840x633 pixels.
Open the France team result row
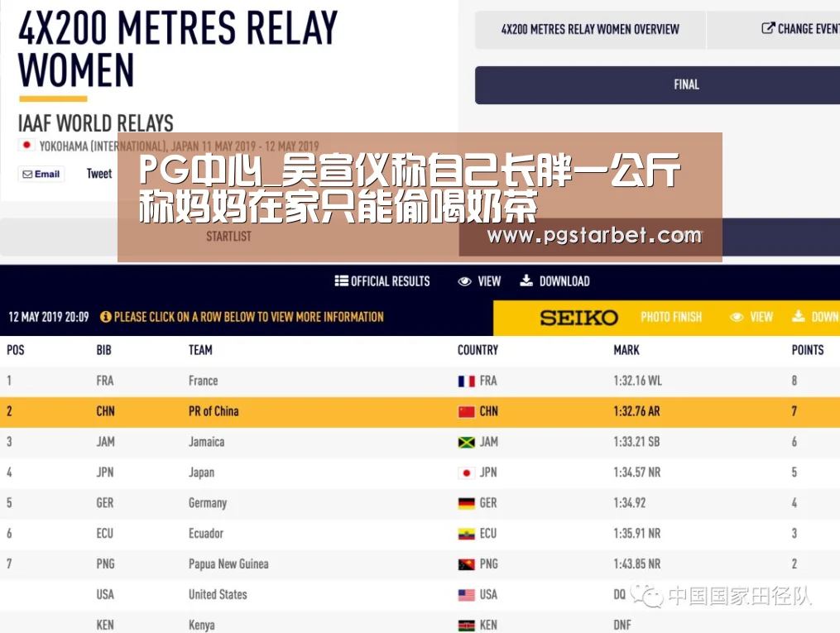pos(420,381)
